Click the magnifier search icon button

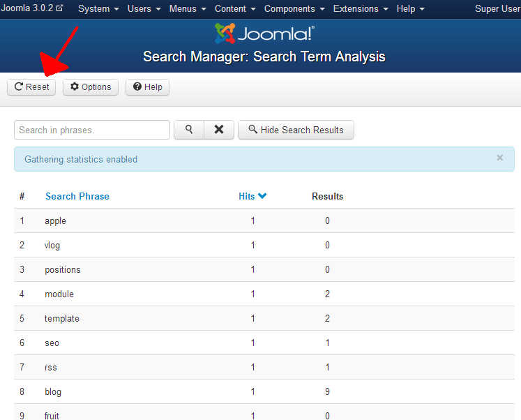coord(188,130)
